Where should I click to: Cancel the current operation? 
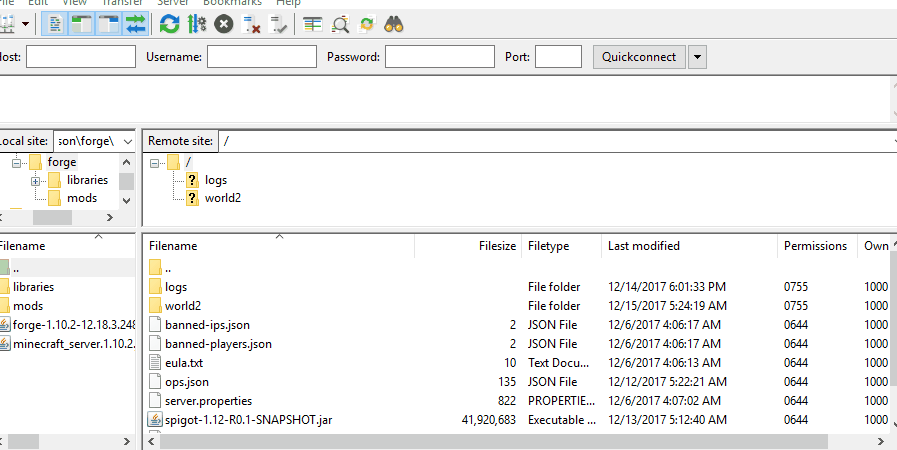224,24
